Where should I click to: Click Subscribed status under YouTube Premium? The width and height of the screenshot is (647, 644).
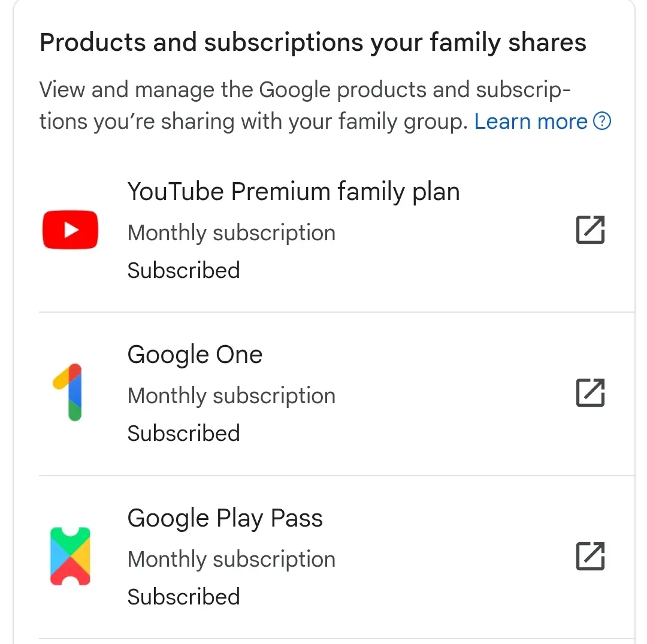coord(184,270)
